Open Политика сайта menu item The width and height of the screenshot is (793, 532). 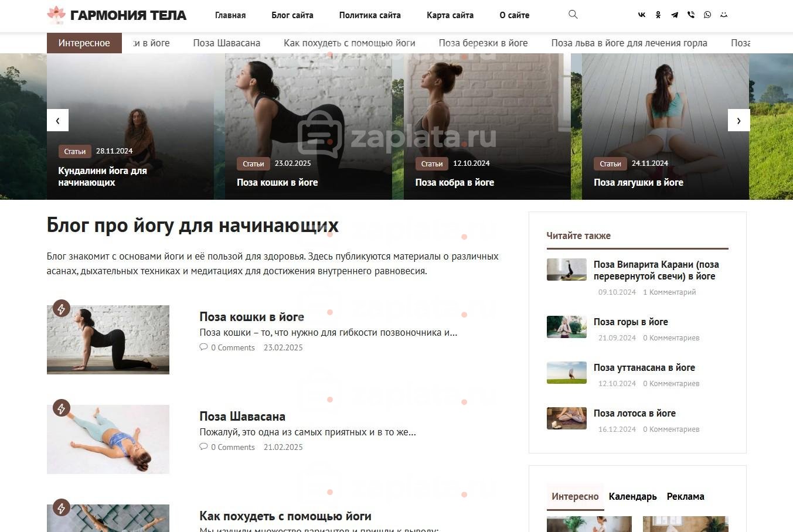click(370, 15)
